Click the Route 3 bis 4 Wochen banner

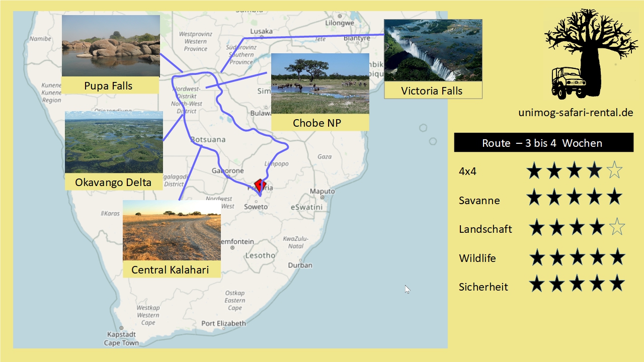543,142
